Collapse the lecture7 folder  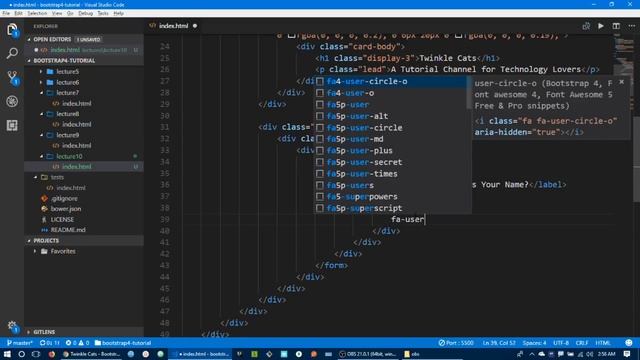[84, 93]
